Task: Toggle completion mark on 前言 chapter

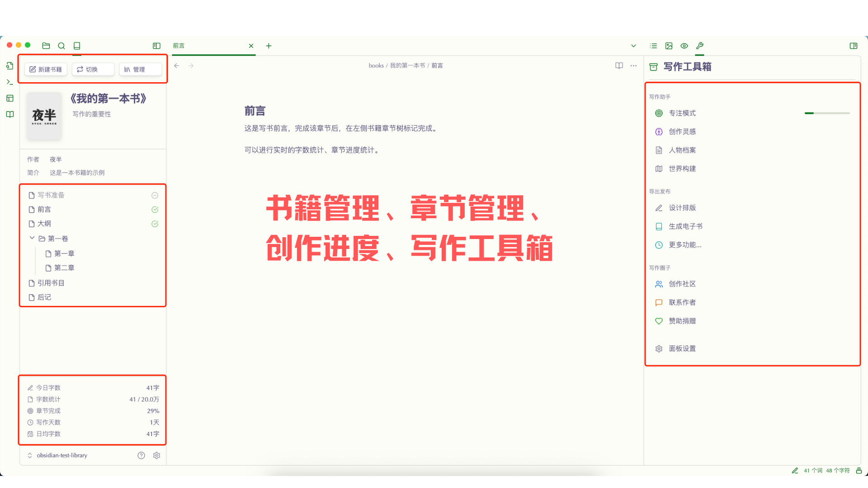Action: pyautogui.click(x=155, y=210)
